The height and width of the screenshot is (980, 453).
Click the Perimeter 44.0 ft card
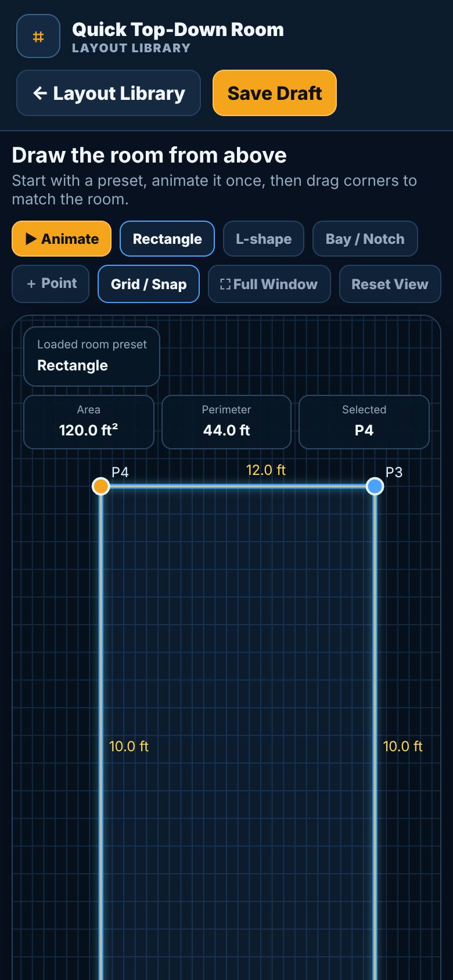(x=227, y=422)
